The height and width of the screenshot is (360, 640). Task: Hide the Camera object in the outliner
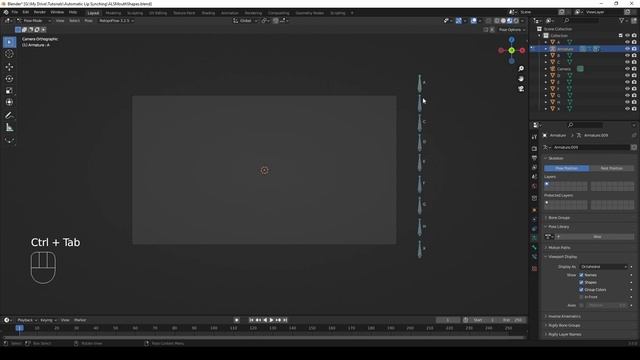coord(627,69)
